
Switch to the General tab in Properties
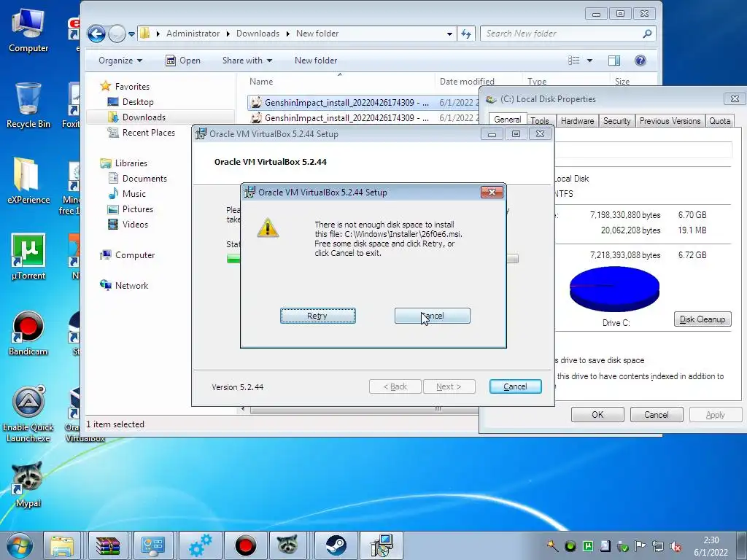[508, 120]
